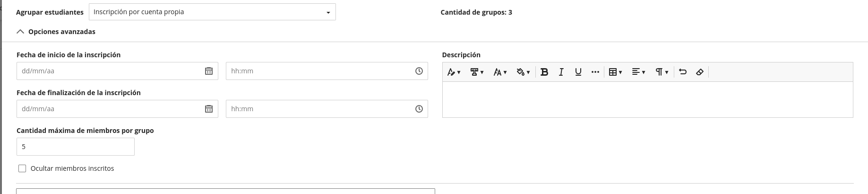This screenshot has height=194, width=868.
Task: Open calendar picker for inscription start date
Action: (209, 71)
